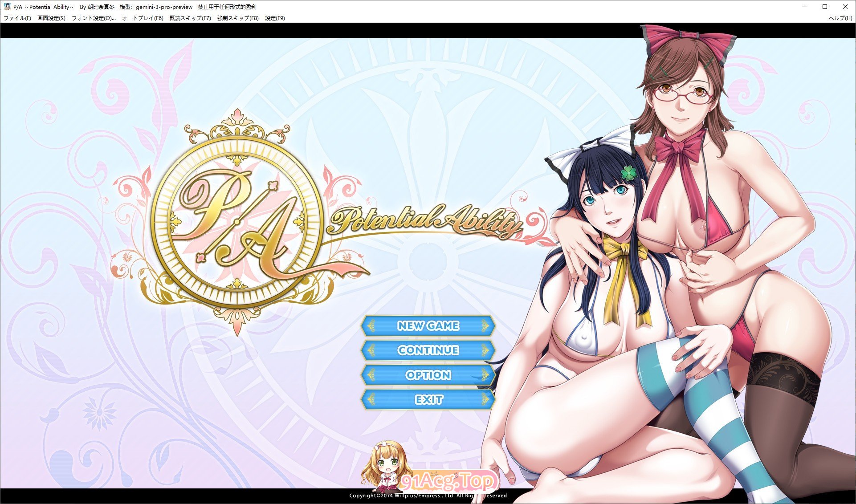Viewport: 856px width, 504px height.
Task: Enable オートプレイ auto-play mode
Action: [x=142, y=18]
